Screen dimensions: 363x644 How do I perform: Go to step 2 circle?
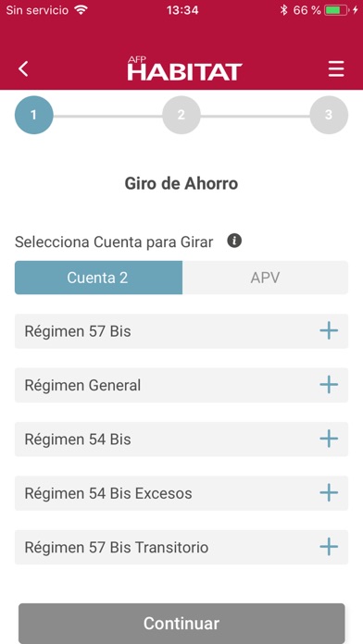coord(181,115)
